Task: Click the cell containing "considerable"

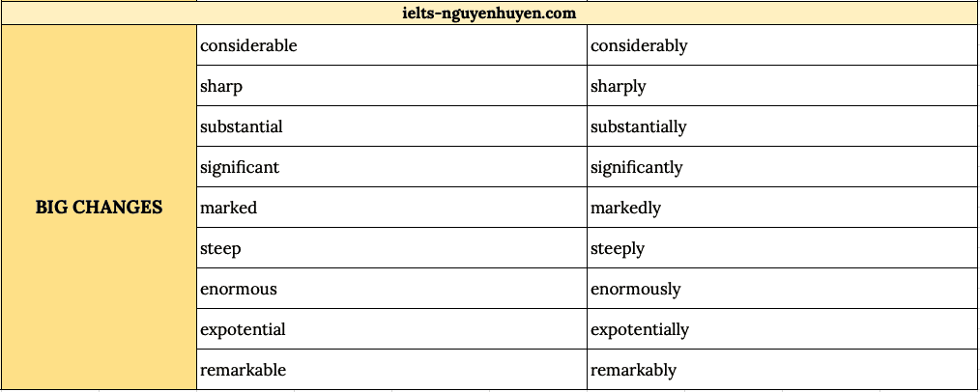Action: 391,45
